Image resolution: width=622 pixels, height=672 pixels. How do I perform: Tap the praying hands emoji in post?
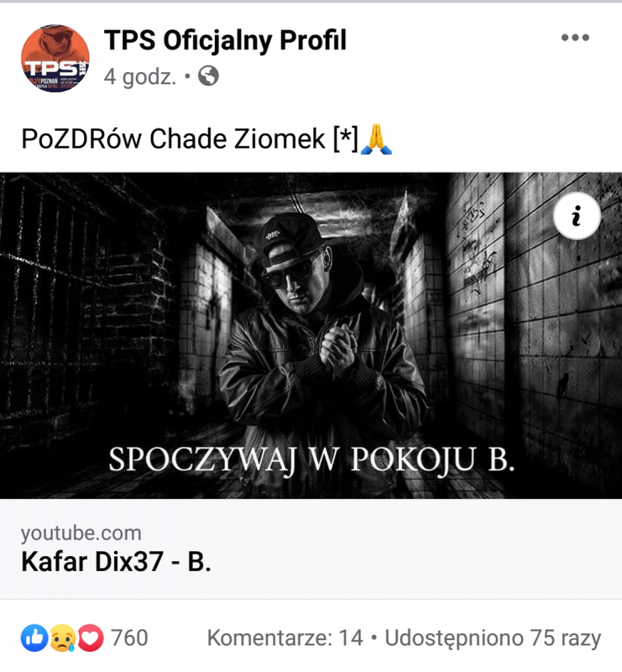tap(376, 139)
